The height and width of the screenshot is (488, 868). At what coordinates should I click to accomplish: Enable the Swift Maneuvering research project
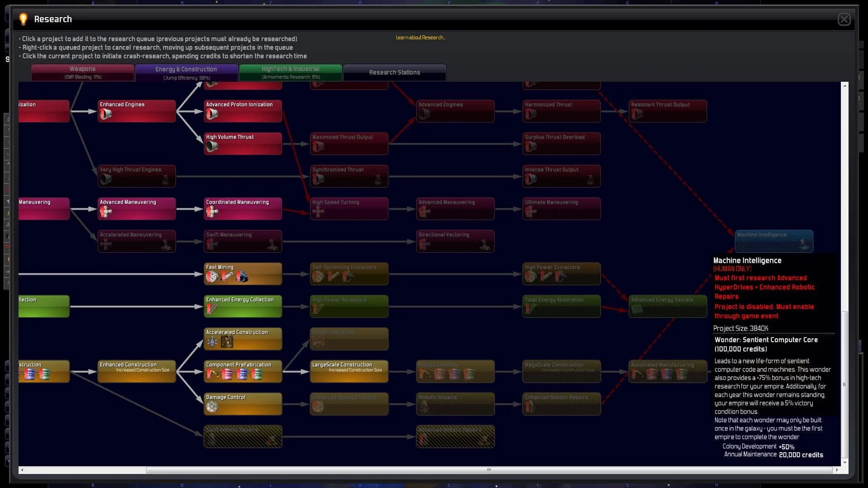tap(243, 241)
